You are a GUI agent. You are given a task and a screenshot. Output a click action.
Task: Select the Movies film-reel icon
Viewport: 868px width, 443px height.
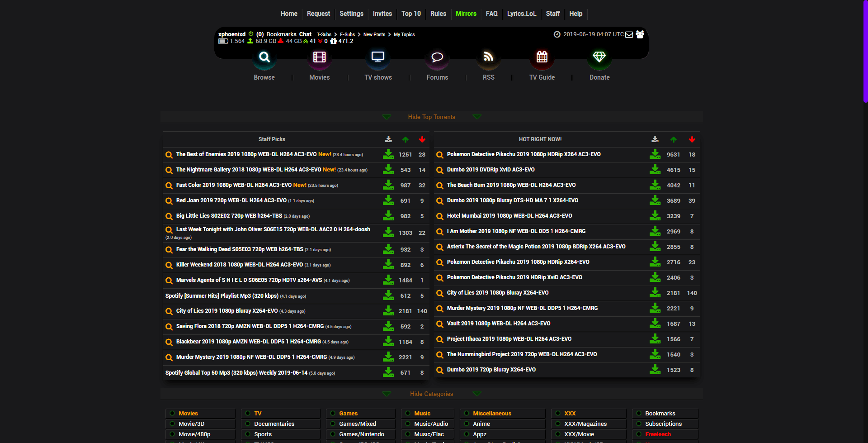pyautogui.click(x=319, y=57)
